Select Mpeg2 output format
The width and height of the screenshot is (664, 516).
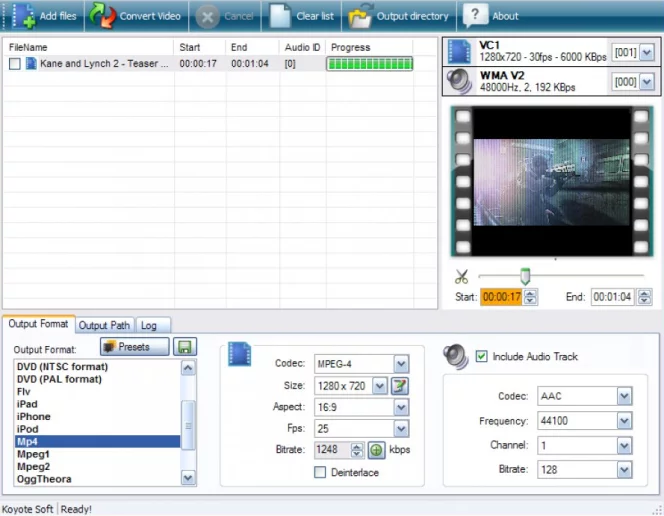point(97,466)
